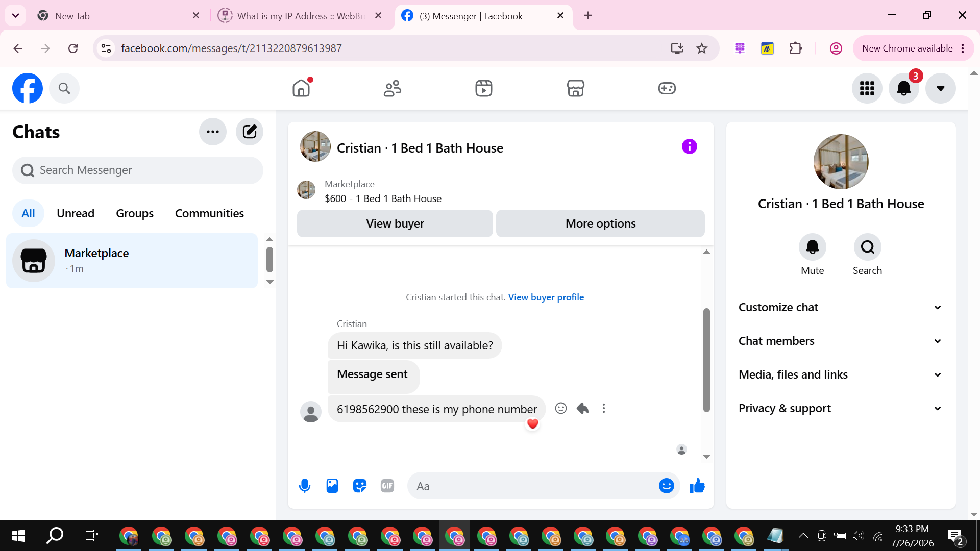980x551 pixels.
Task: Open Marketplace storefront icon in navigation
Action: click(575, 88)
